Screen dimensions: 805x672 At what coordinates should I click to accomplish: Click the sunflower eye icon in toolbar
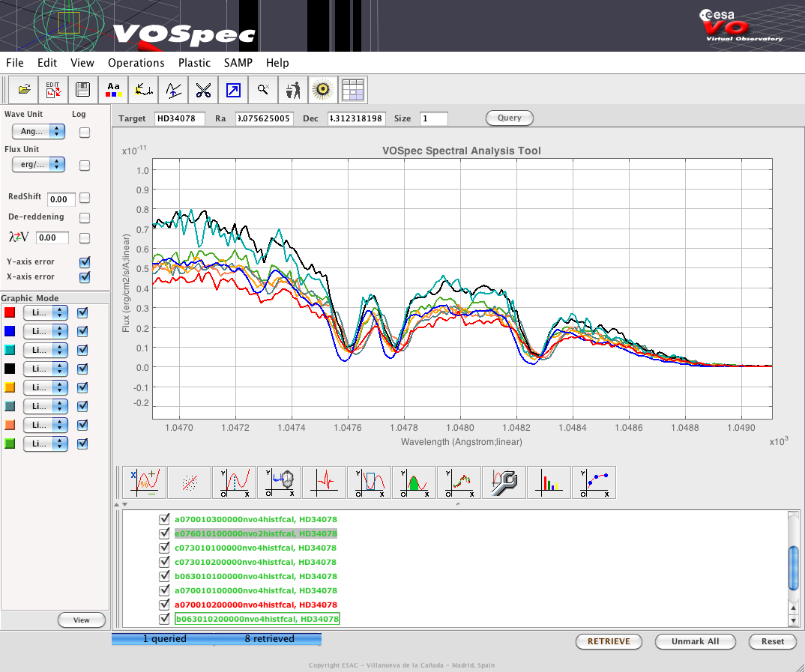pyautogui.click(x=322, y=91)
